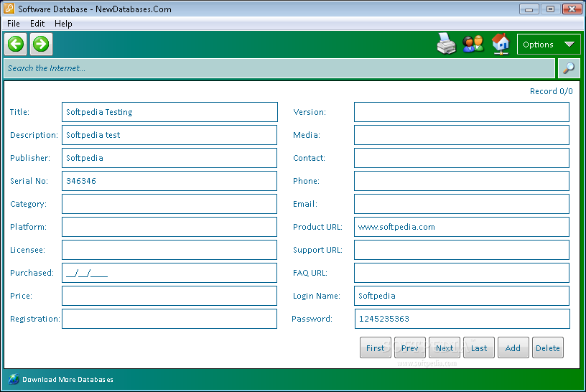The image size is (586, 392).
Task: Click the Record 0/0 counter text
Action: point(552,91)
